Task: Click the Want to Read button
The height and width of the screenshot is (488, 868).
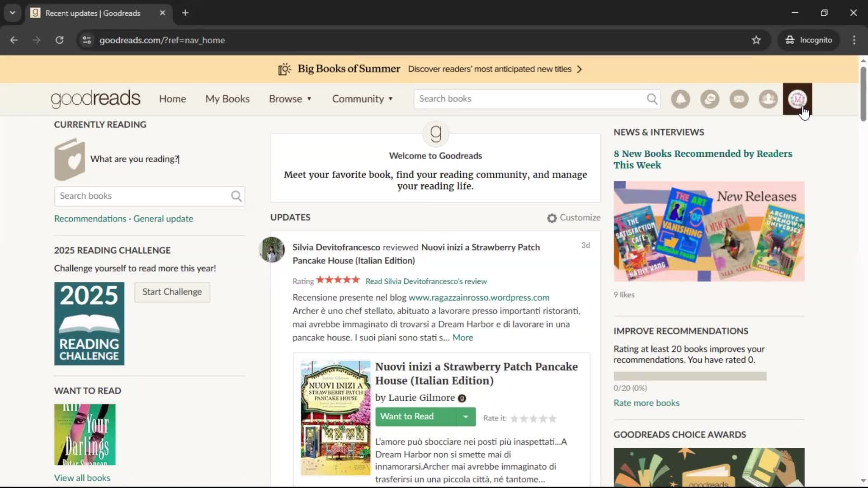Action: 415,417
